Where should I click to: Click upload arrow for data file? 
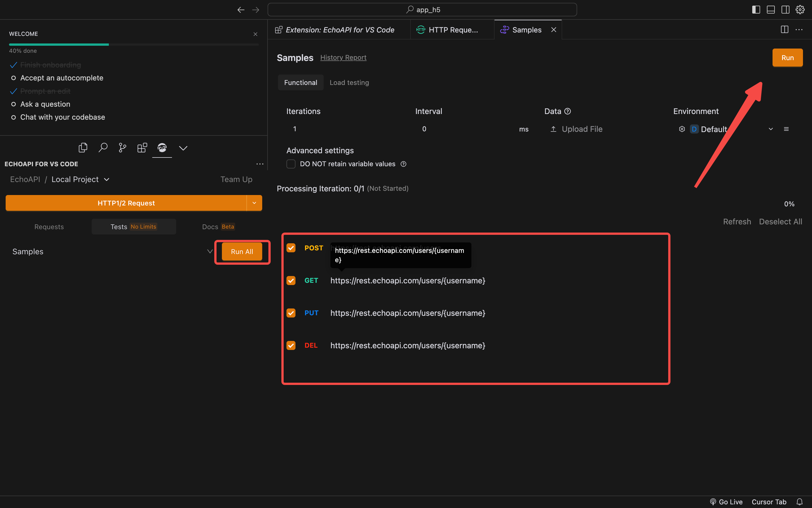coord(553,129)
